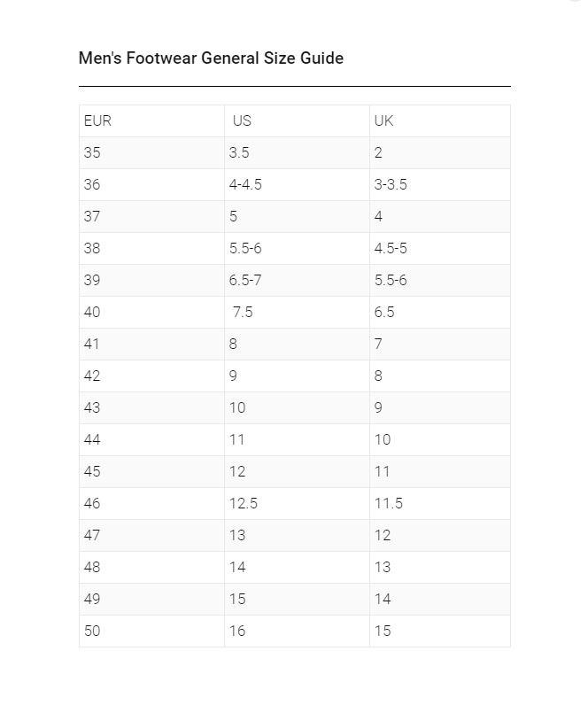Select the UK column header
The height and width of the screenshot is (713, 588).
tap(383, 121)
